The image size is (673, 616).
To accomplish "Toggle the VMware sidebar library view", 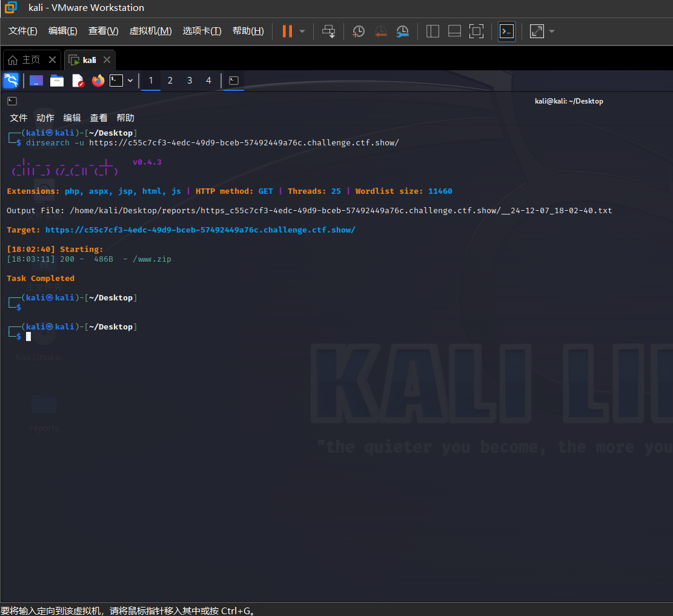I will pos(433,31).
